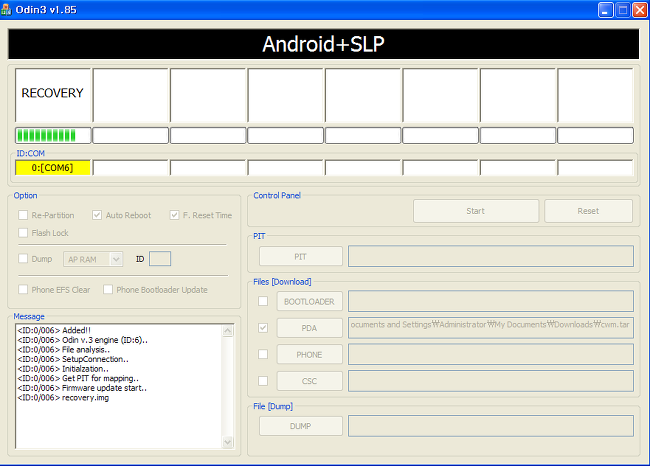Select the 'Initialzation..' log line
The width and height of the screenshot is (650, 466).
(63, 369)
